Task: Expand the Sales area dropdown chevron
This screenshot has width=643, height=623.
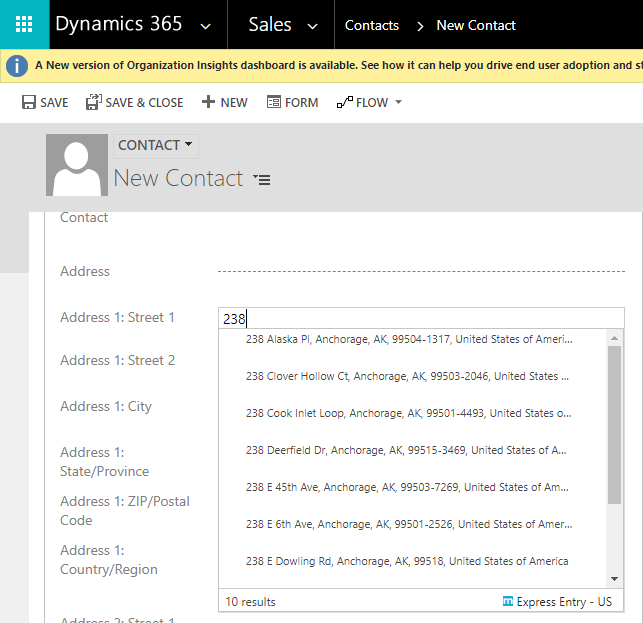Action: point(312,26)
